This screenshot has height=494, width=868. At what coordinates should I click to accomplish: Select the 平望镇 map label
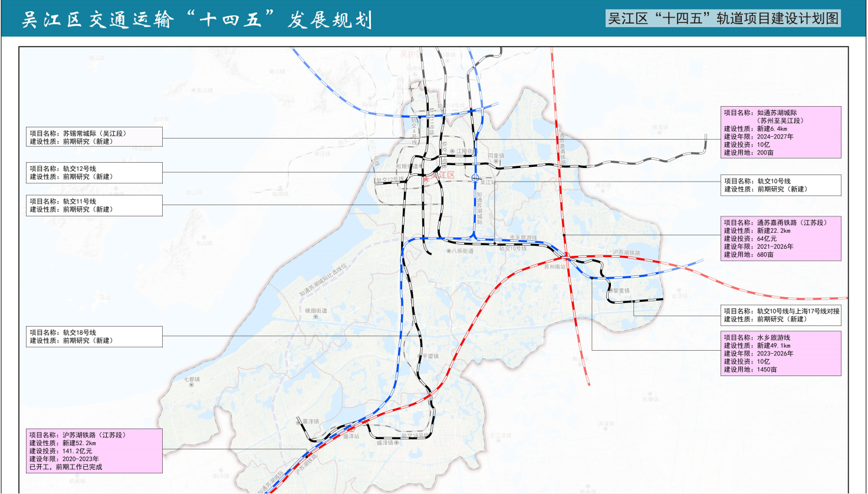pos(431,356)
